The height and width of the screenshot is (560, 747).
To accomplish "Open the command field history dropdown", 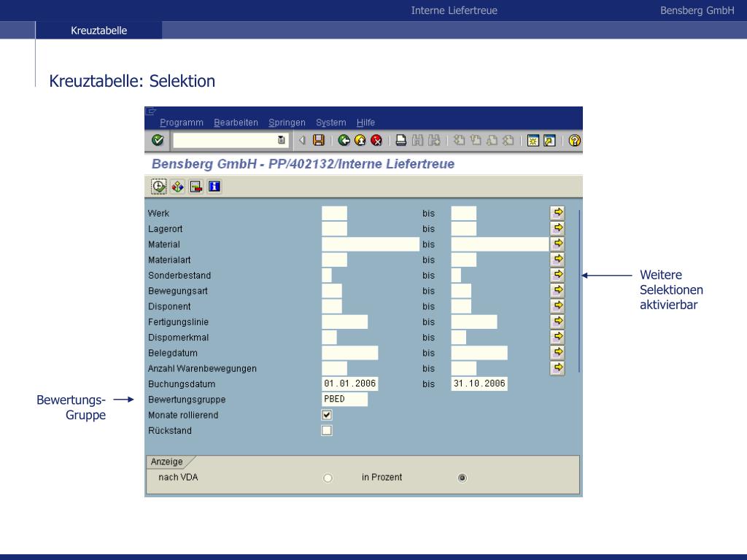I will point(282,140).
